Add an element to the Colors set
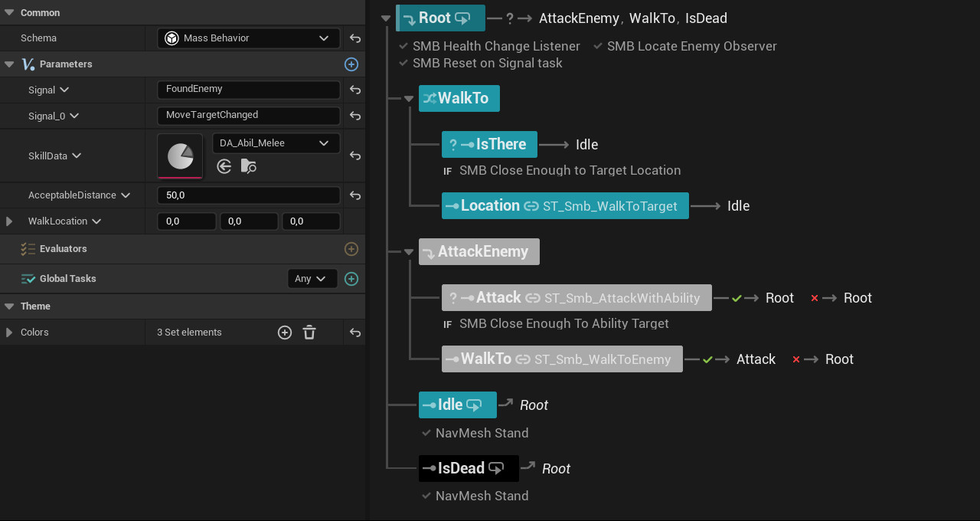The width and height of the screenshot is (980, 521). 285,333
